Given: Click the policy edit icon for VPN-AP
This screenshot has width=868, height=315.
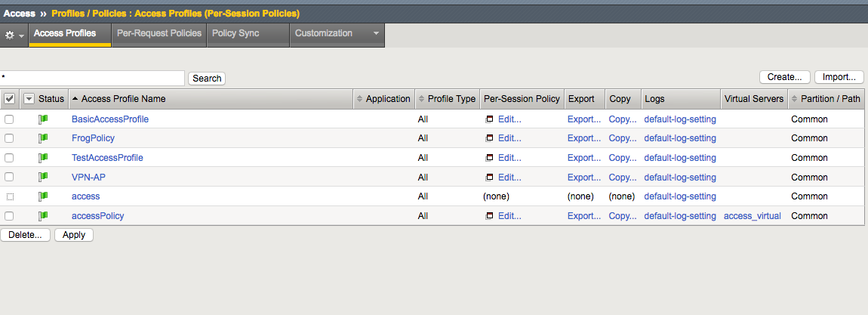Looking at the screenshot, I should point(489,178).
